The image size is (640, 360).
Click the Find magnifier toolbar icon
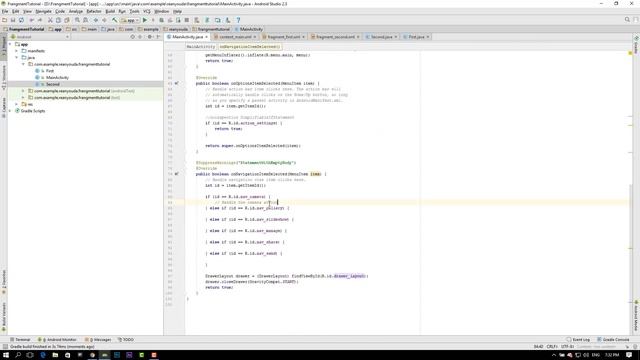pos(77,20)
